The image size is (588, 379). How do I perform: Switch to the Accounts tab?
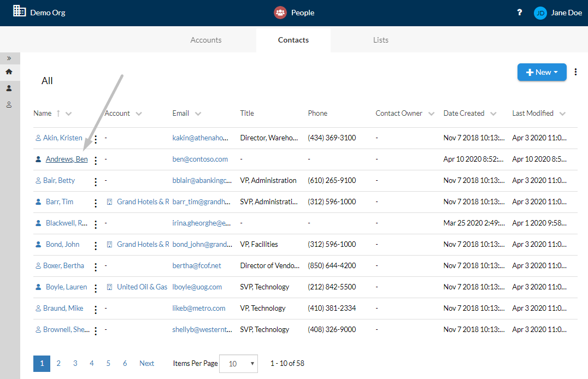point(206,40)
